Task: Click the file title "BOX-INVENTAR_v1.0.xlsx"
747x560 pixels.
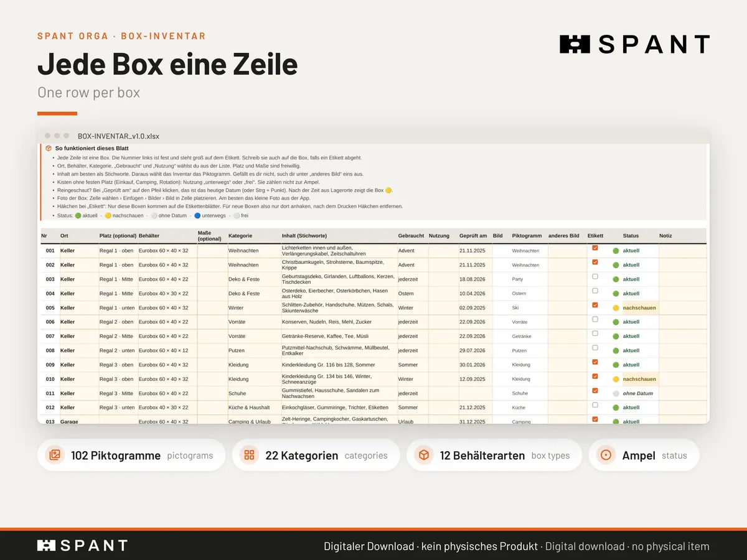Action: pyautogui.click(x=118, y=136)
